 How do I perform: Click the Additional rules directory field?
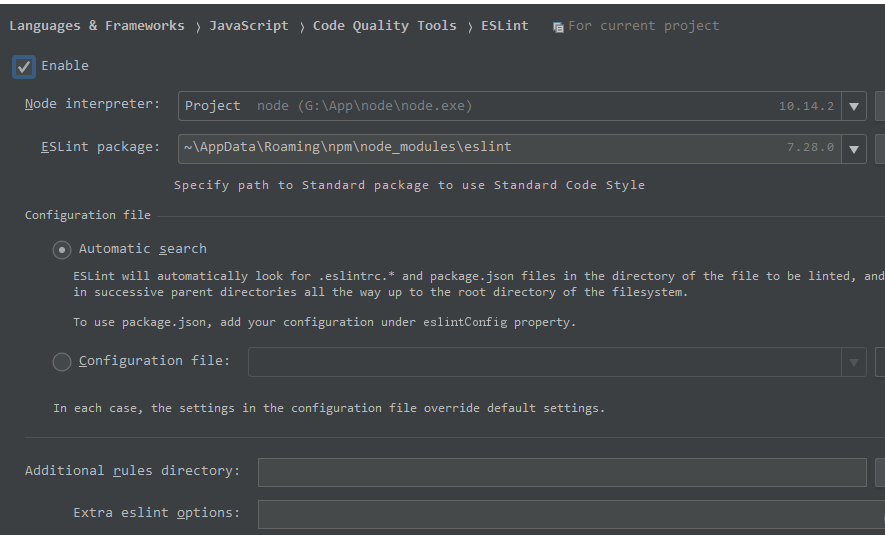pyautogui.click(x=562, y=472)
